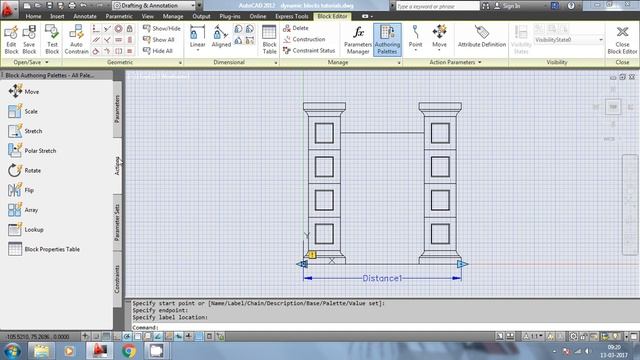This screenshot has width=640, height=360.
Task: Click Hide All constraints
Action: pos(158,51)
